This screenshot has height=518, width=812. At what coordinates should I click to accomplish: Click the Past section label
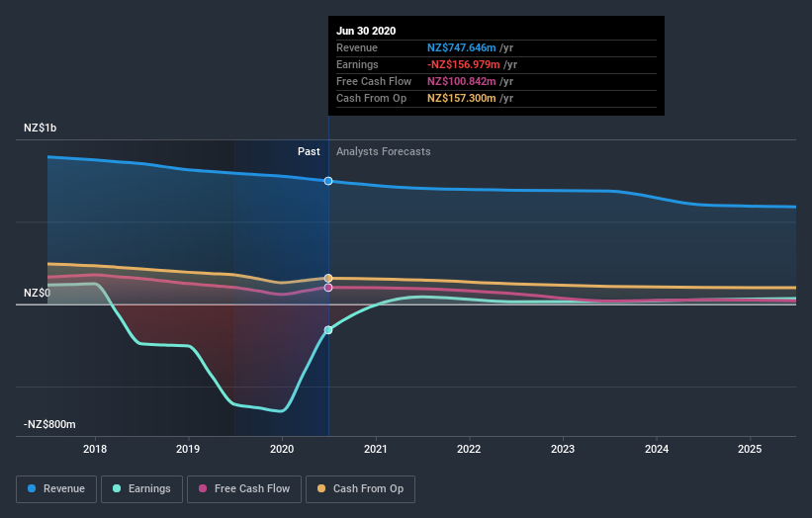[309, 151]
